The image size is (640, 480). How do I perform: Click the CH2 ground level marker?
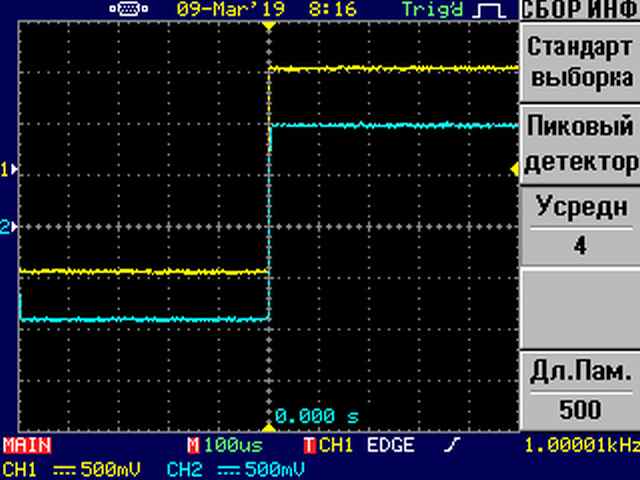coord(9,226)
